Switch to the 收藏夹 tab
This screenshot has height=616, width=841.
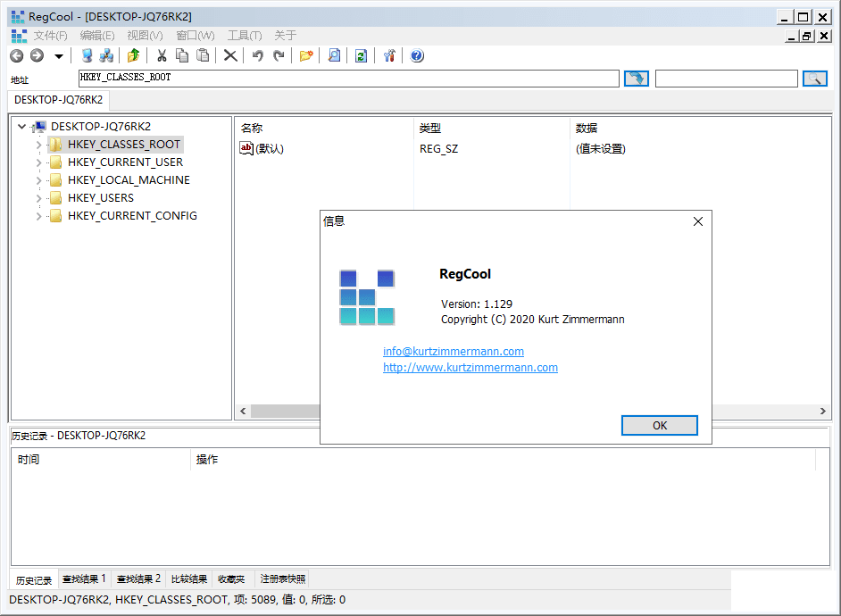click(231, 579)
